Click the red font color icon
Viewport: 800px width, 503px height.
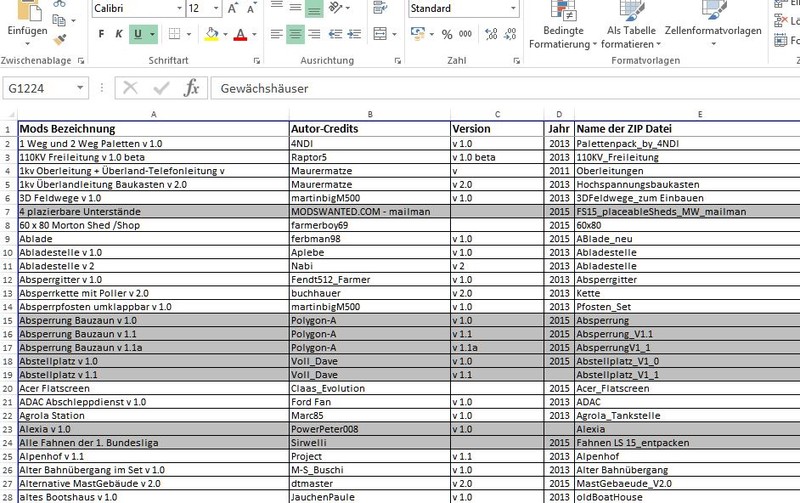pos(240,35)
